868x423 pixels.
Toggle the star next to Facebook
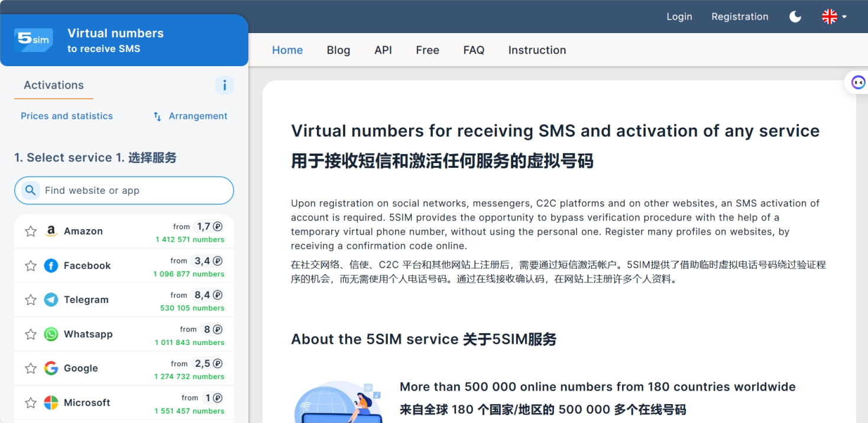[x=30, y=265]
